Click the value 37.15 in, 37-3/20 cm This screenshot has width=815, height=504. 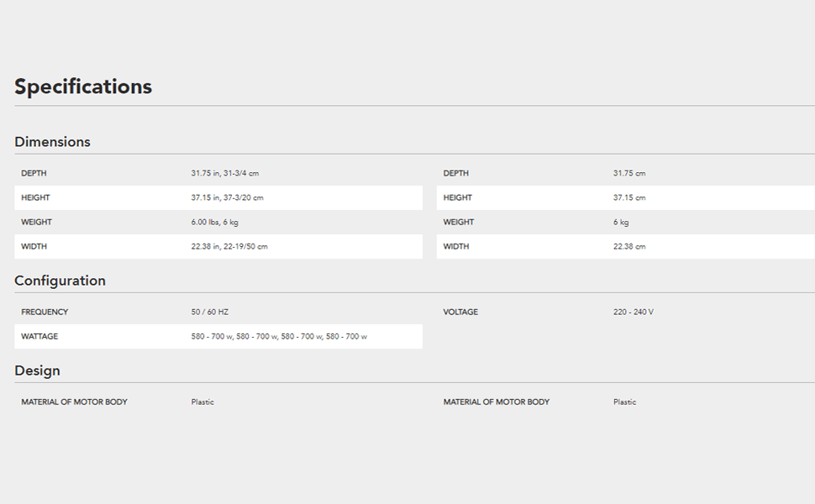227,197
